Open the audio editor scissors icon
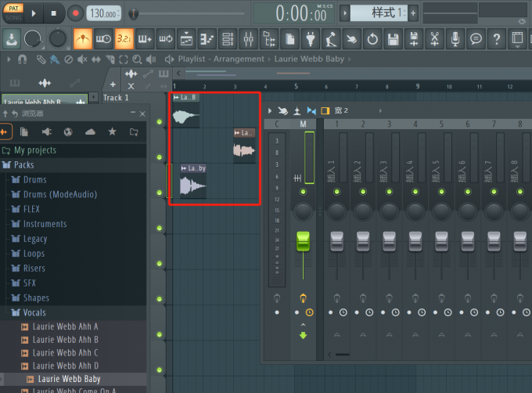Screen dimensions: 532x393 point(435,39)
